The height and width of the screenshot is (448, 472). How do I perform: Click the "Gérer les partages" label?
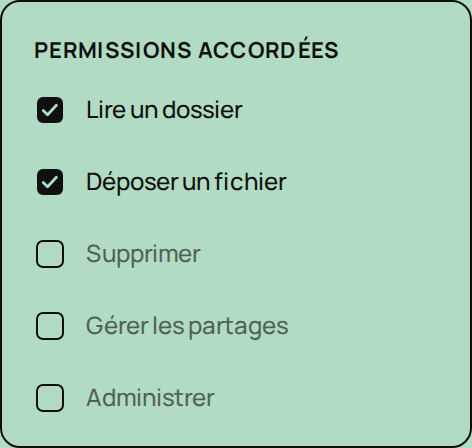[187, 327]
